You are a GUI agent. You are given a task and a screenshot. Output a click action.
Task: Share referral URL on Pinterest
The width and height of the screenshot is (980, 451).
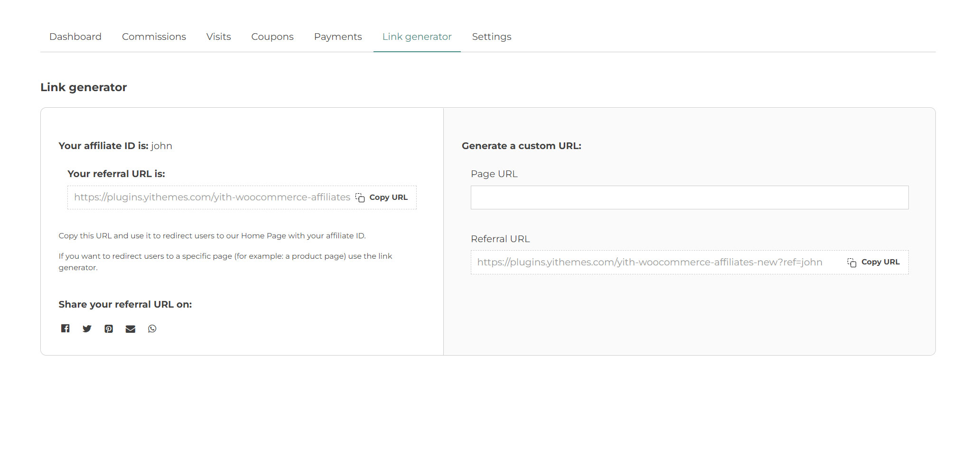point(109,329)
